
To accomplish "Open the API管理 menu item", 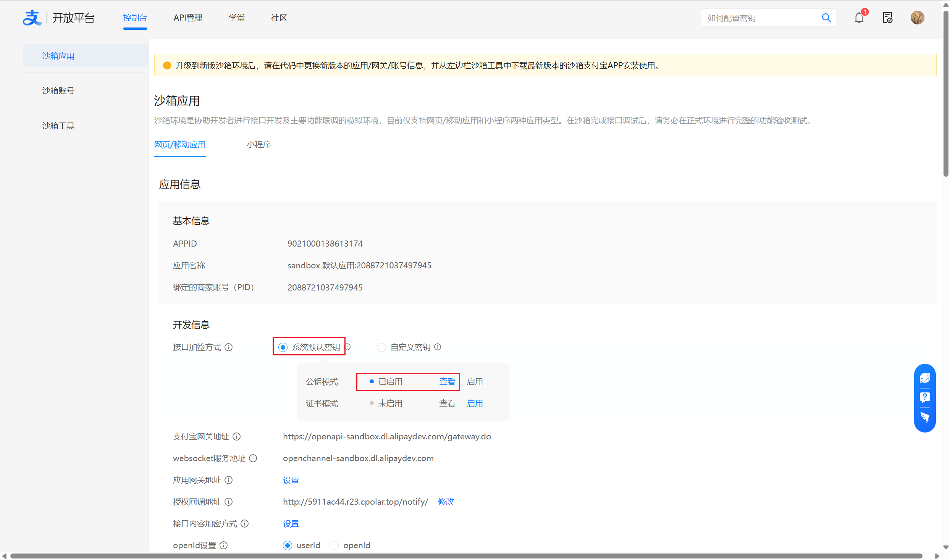I will (188, 18).
